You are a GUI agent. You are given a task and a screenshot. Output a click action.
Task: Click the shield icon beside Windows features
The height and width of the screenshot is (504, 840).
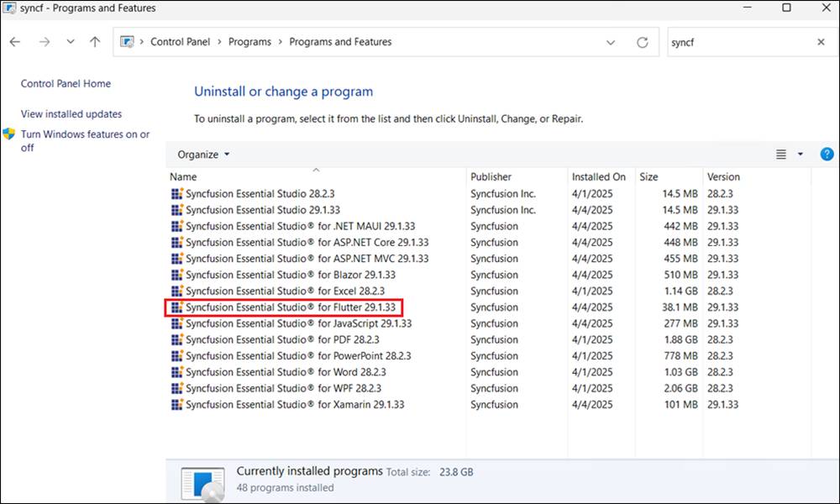click(x=9, y=134)
